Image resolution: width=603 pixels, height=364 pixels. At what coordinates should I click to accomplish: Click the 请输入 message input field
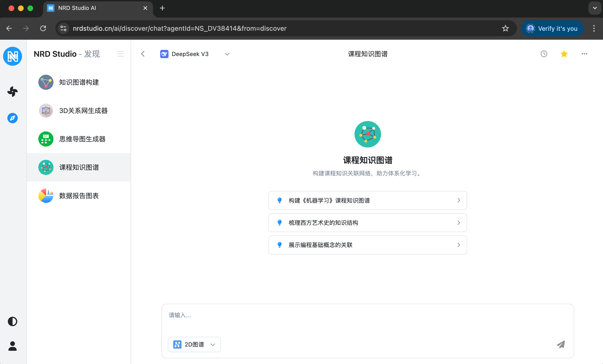(x=367, y=318)
